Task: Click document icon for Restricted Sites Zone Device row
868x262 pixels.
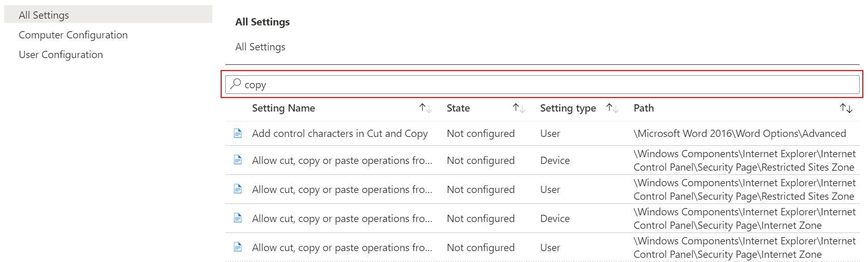Action: pos(238,160)
